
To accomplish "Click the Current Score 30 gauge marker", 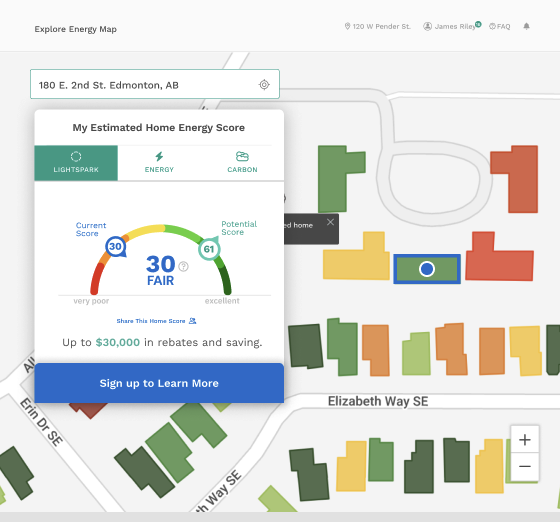I will point(115,246).
